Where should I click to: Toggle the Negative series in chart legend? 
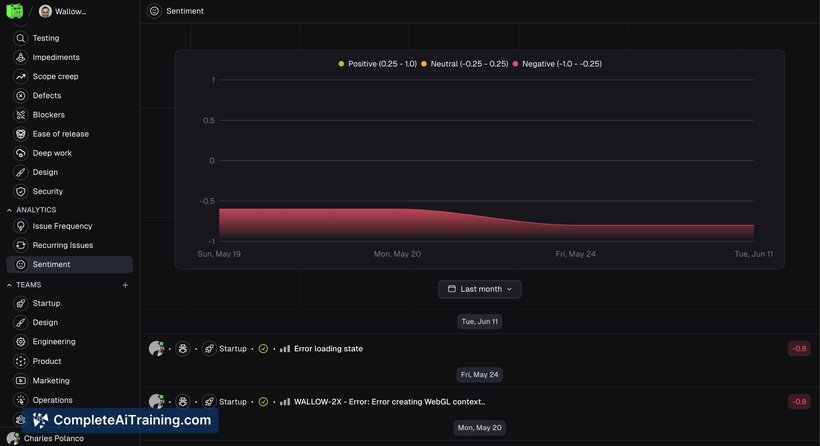tap(557, 64)
